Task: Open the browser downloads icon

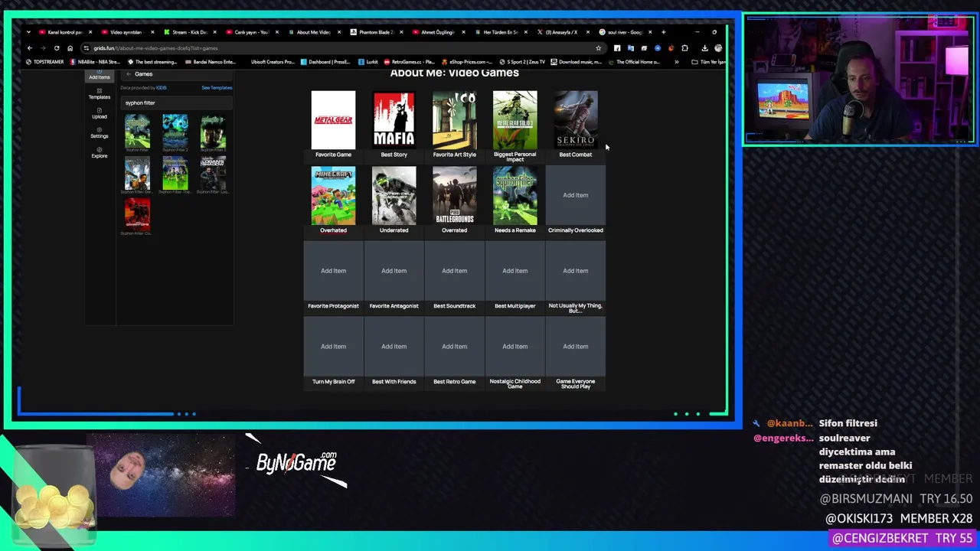Action: [x=704, y=48]
